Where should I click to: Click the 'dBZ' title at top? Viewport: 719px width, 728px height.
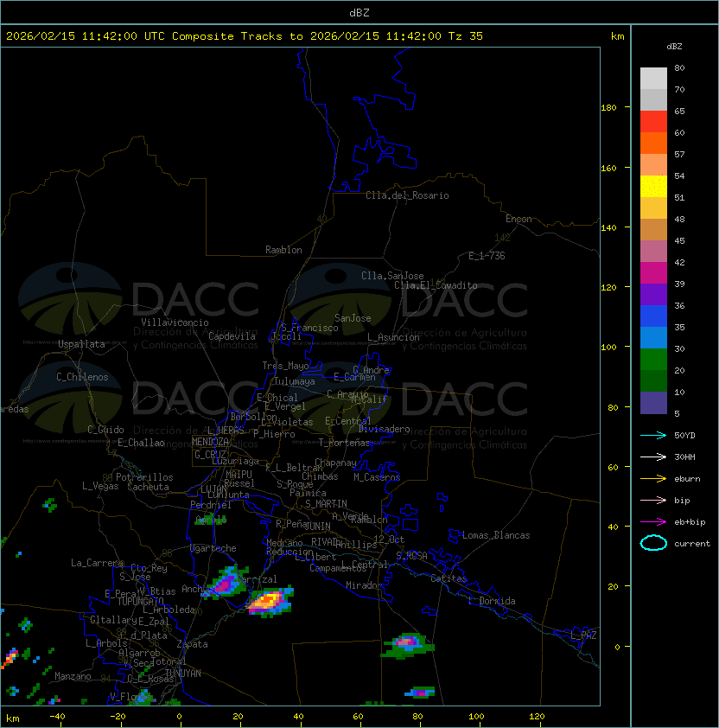pos(359,12)
